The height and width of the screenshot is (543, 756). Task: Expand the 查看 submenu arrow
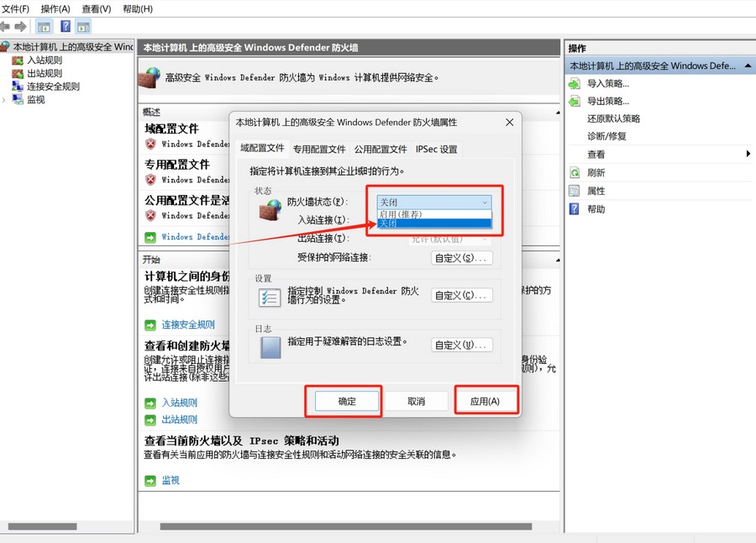click(748, 154)
